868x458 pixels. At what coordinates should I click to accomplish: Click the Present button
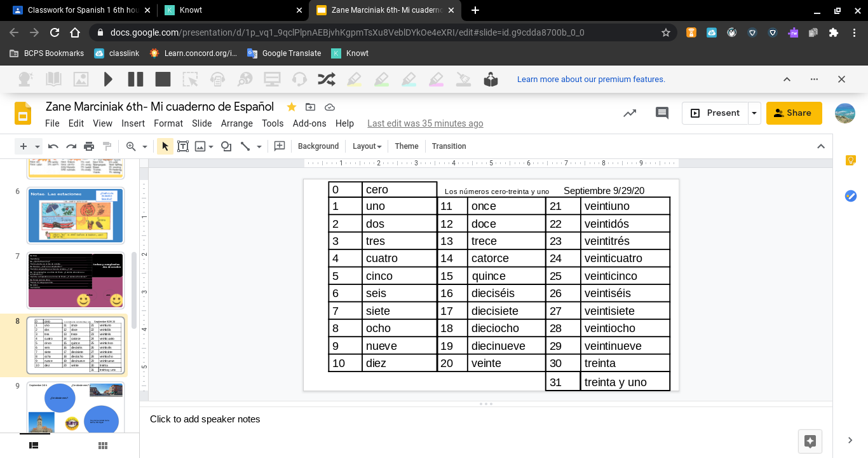(x=715, y=113)
